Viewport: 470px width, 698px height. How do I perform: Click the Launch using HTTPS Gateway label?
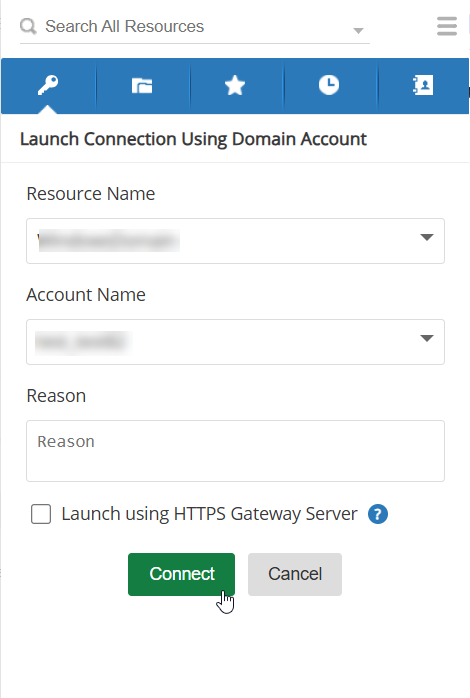coord(209,514)
